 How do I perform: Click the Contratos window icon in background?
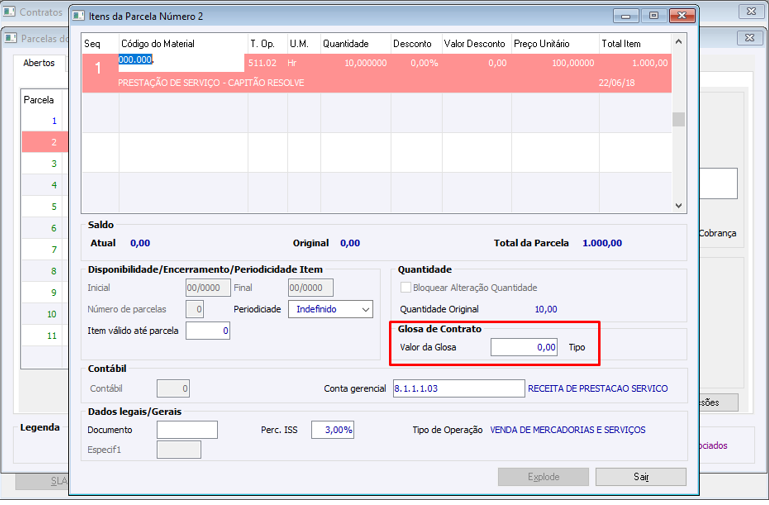click(10, 12)
